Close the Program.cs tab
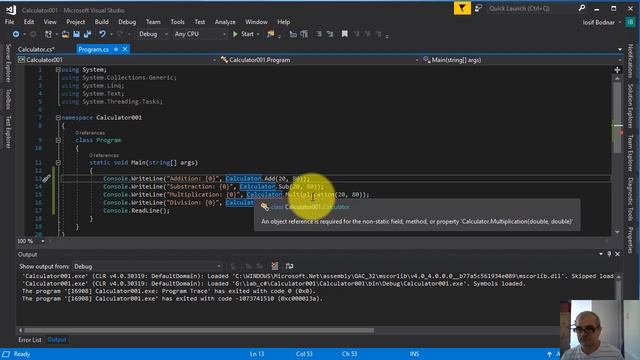640x360 pixels. point(125,49)
